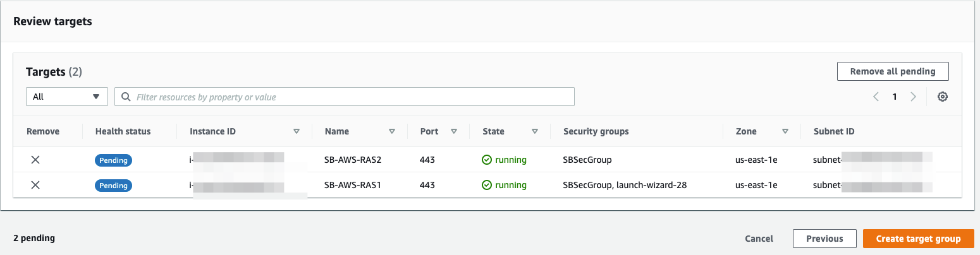980x255 pixels.
Task: Sort targets by Port column arrow
Action: point(453,132)
